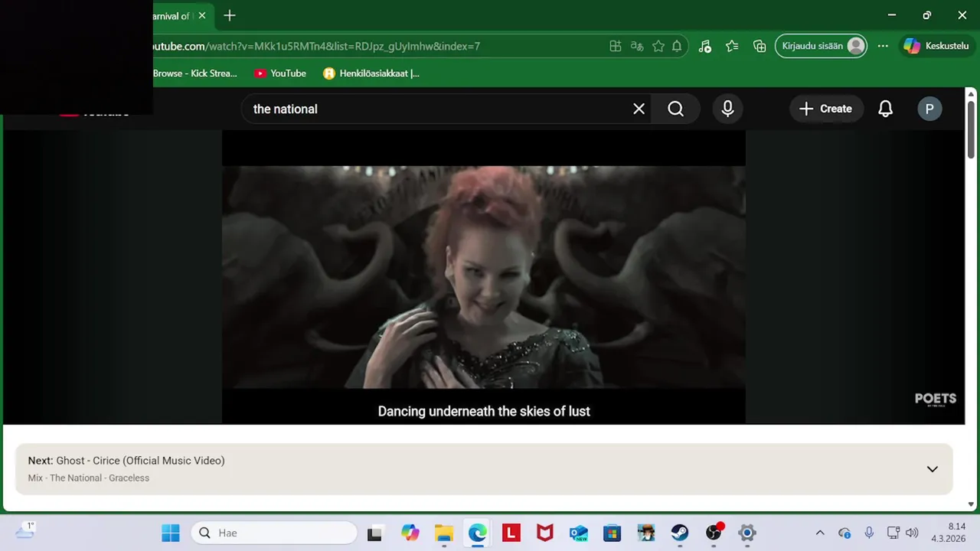This screenshot has width=980, height=551.
Task: Click the next video title Ghost - Cirice
Action: coord(140,461)
